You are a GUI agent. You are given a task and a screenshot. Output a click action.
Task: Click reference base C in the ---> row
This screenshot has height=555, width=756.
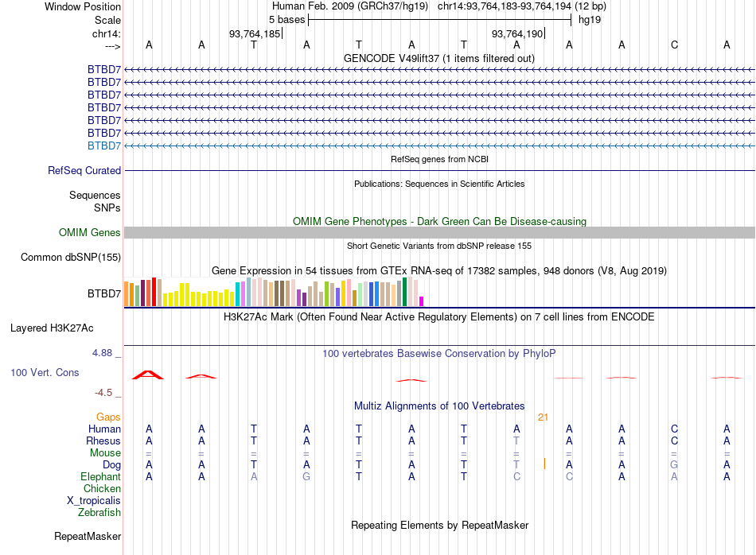pyautogui.click(x=674, y=45)
